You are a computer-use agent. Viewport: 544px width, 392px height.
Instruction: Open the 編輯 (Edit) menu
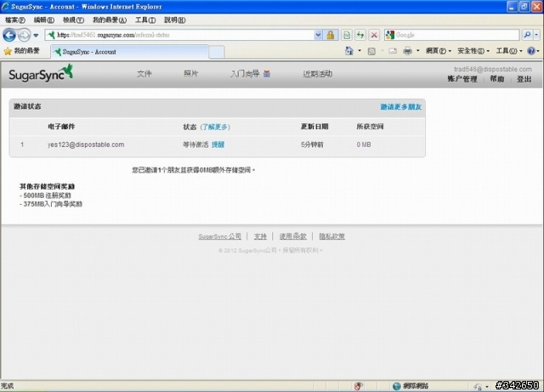[x=43, y=20]
